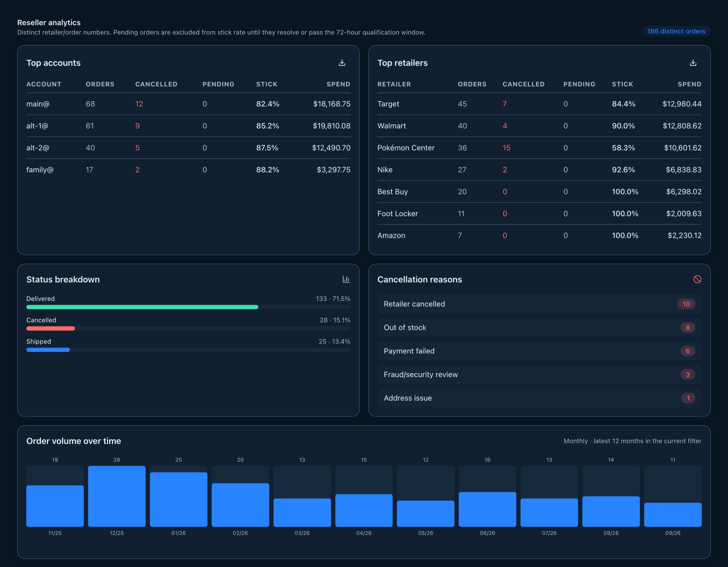The height and width of the screenshot is (567, 728).
Task: Click the 12/25 order volume bar
Action: coord(117,497)
